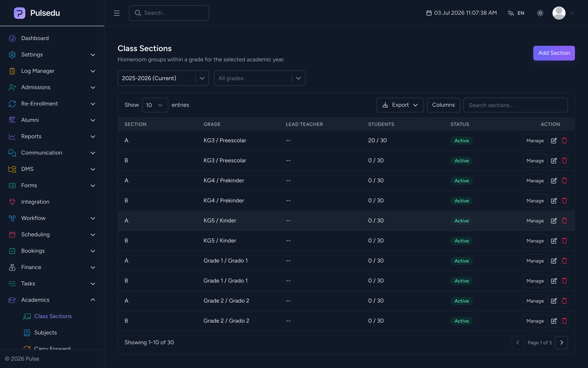Open the Subjects sub-item
588x368 pixels.
(46, 332)
